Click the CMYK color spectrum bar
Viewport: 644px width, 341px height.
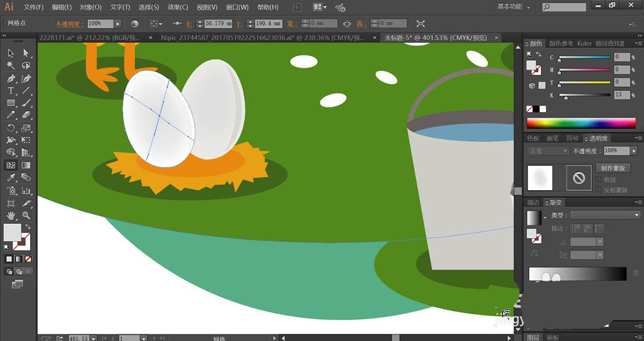(581, 124)
